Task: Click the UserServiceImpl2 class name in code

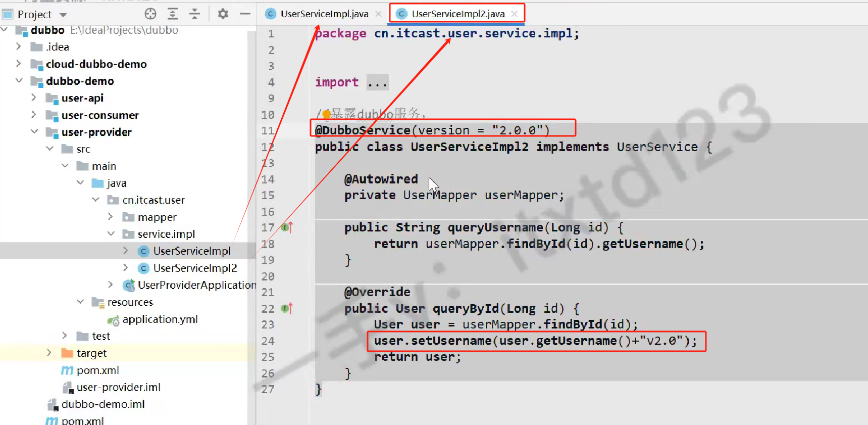Action: (x=470, y=147)
